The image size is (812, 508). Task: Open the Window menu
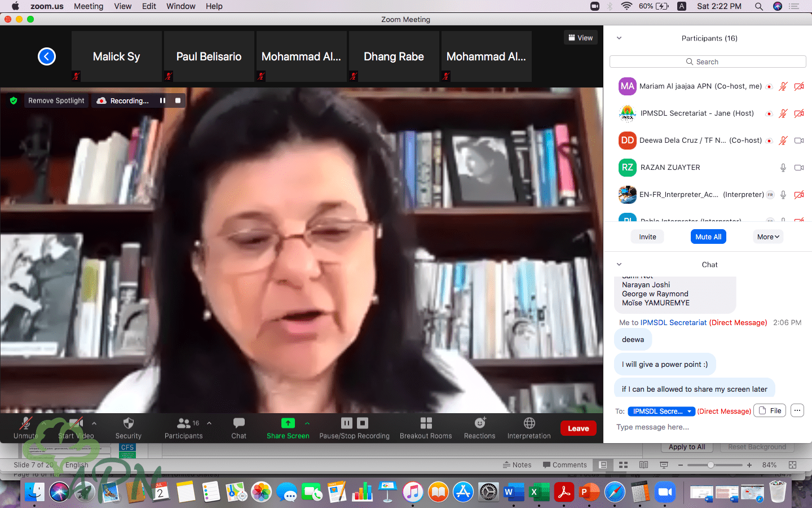(181, 6)
